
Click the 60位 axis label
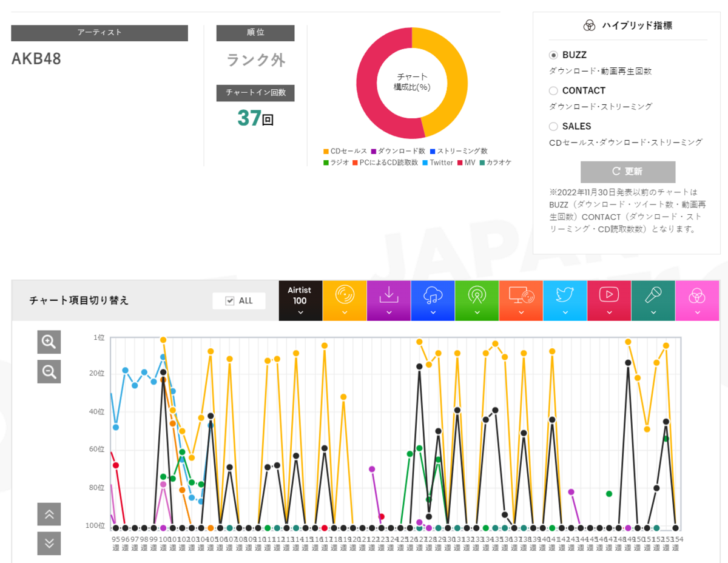[x=97, y=449]
